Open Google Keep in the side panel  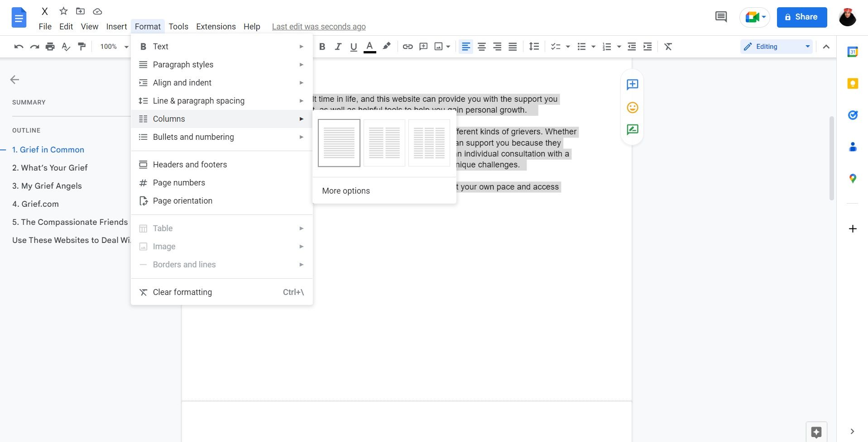tap(853, 83)
